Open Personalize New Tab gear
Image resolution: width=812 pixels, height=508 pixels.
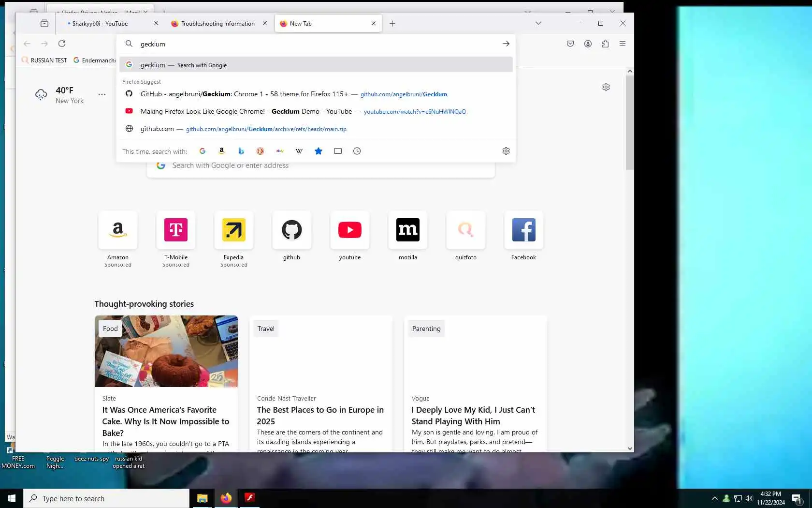click(606, 87)
